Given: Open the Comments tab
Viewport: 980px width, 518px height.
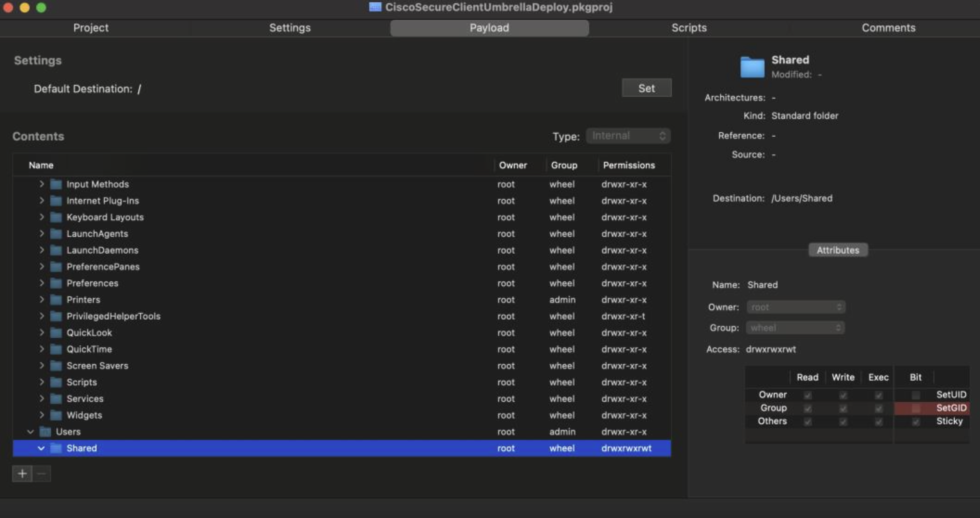Looking at the screenshot, I should click(x=888, y=28).
